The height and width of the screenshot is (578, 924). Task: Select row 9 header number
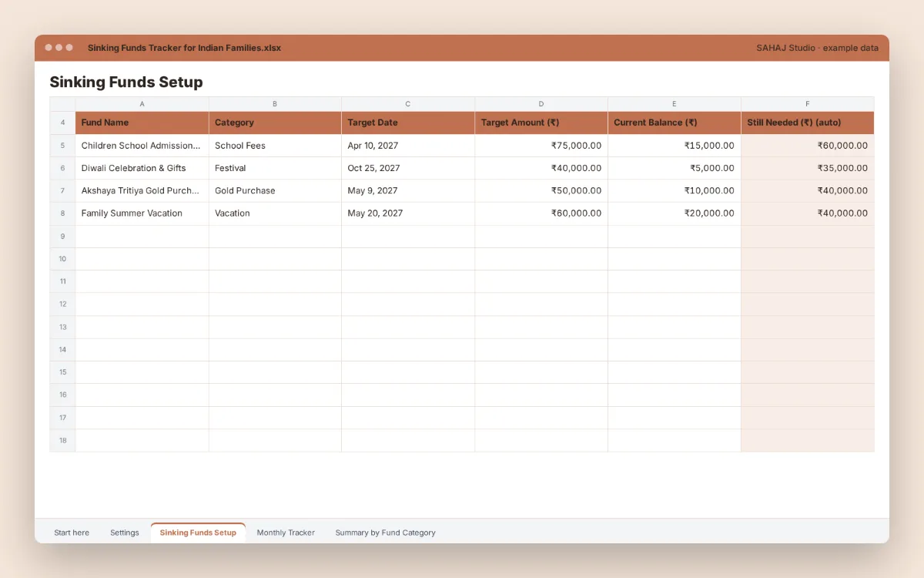click(62, 237)
